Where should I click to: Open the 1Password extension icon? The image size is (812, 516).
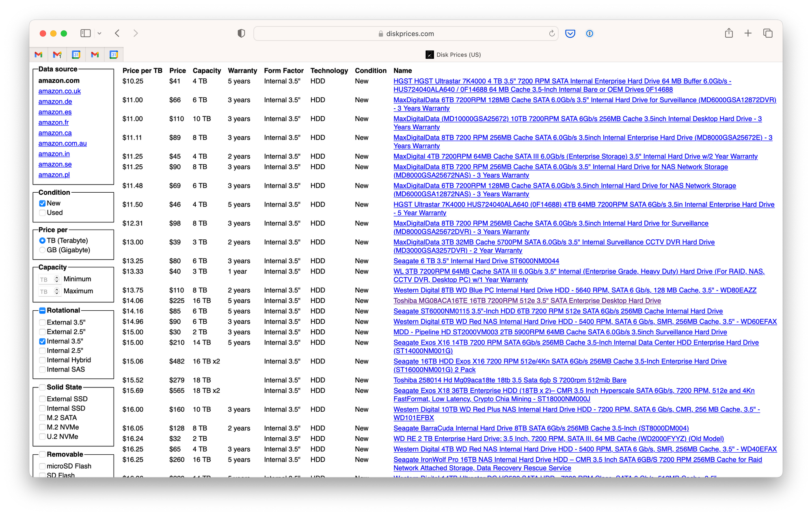[590, 34]
